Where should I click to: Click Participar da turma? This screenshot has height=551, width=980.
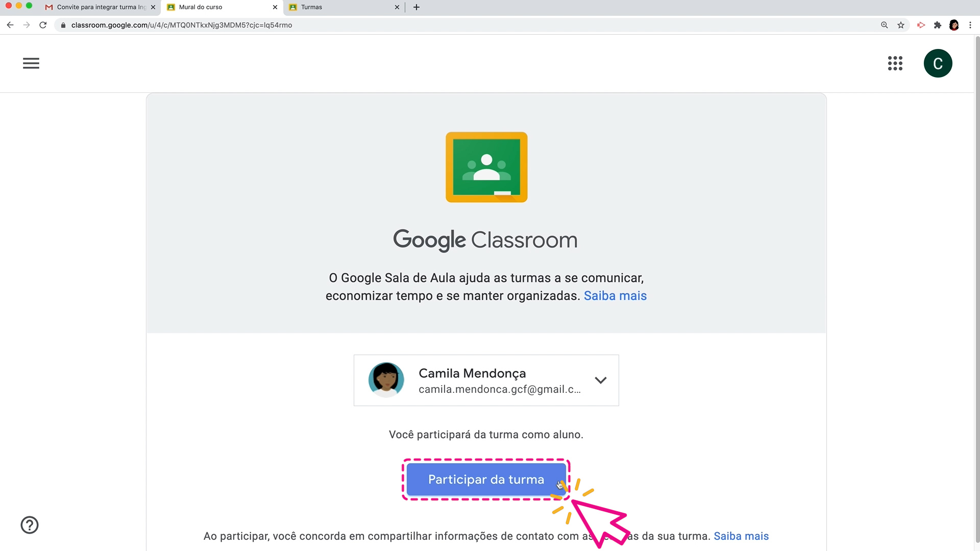click(x=486, y=480)
